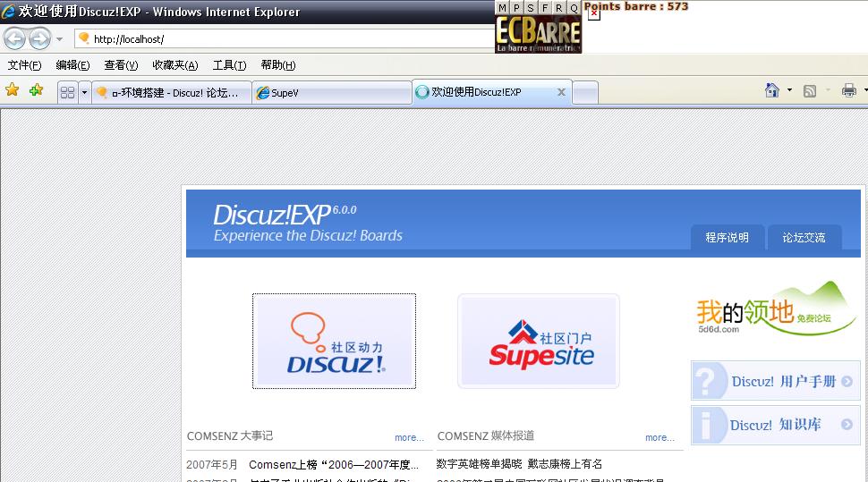Image resolution: width=868 pixels, height=482 pixels.
Task: Open the 文件(F) menu
Action: tap(24, 65)
